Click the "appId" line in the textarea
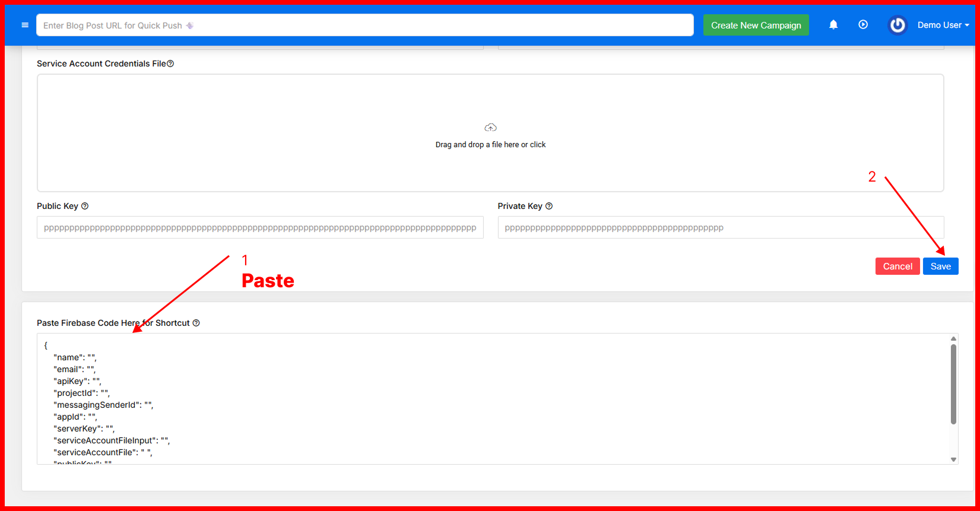This screenshot has width=980, height=511. [75, 417]
